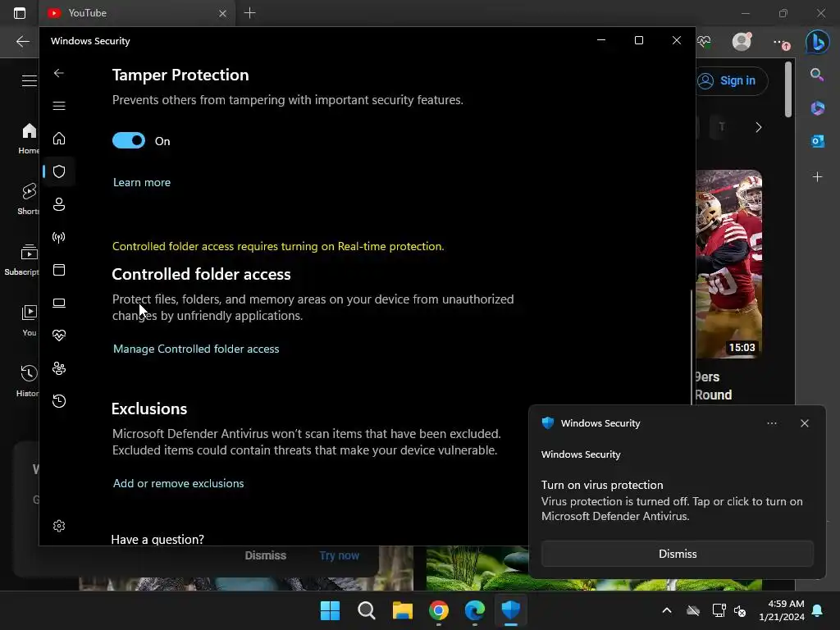
Task: Open Microsoft 365 icon in Edge sidebar
Action: click(817, 107)
